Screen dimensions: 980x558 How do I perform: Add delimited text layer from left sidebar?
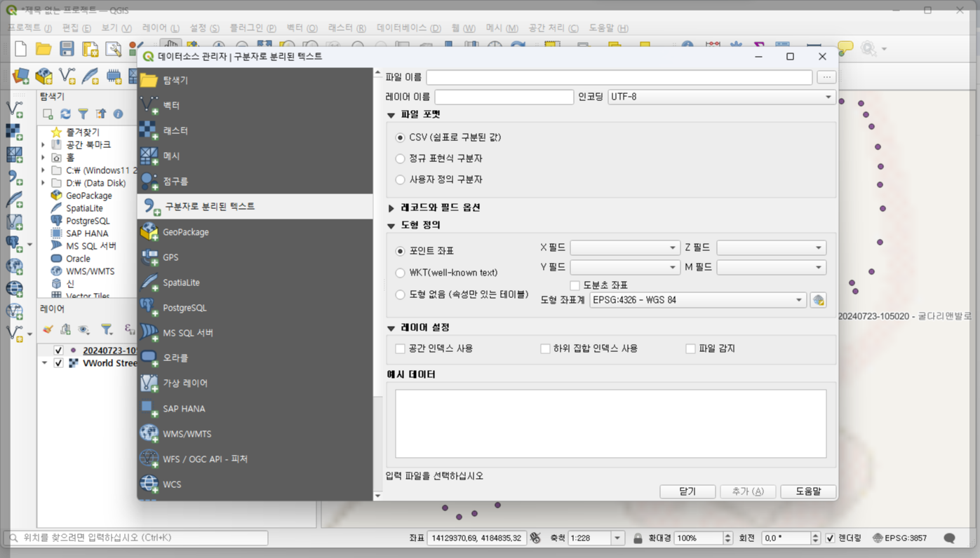click(15, 177)
